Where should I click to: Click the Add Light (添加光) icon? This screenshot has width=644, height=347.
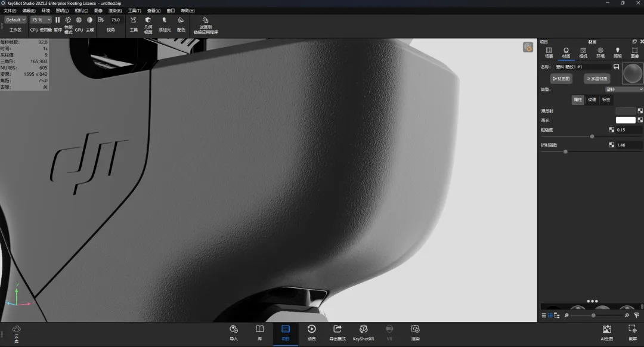pyautogui.click(x=165, y=20)
